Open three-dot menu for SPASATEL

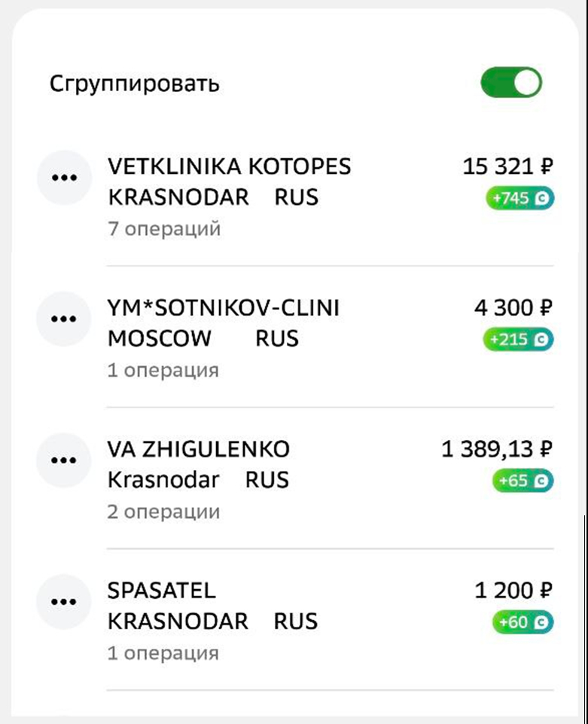coord(64,602)
